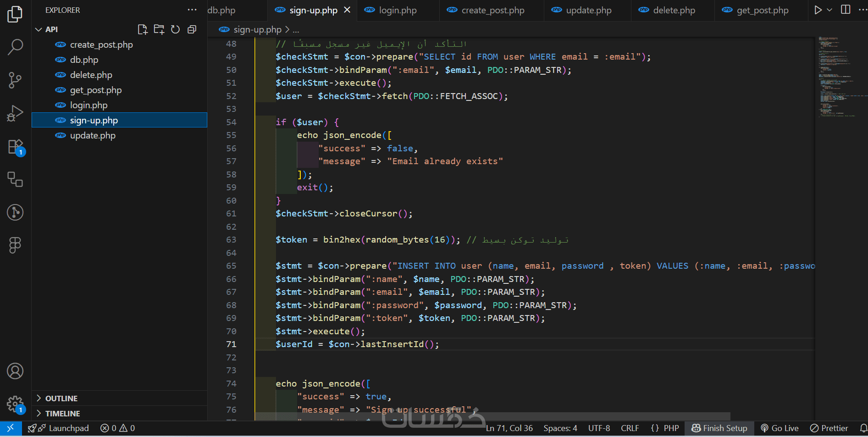Close the sign-up.php tab

coord(347,10)
